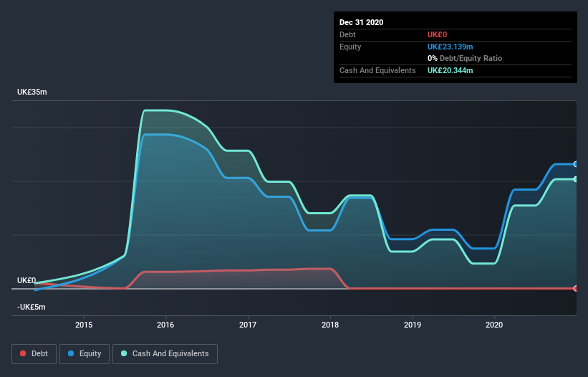Screen dimensions: 588x377
Task: Toggle Cash And Equivalents legend button
Action: 165,354
